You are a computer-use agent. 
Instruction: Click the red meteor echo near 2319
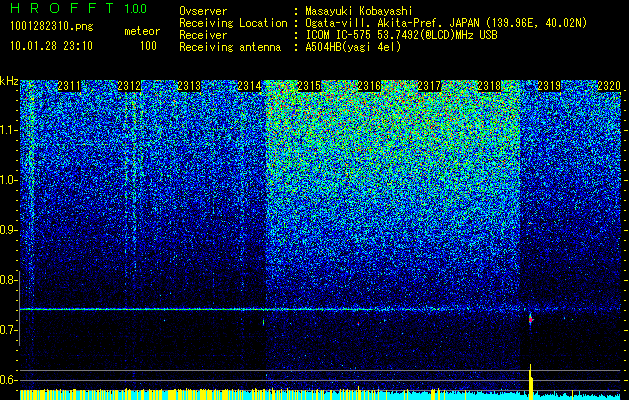(x=530, y=320)
